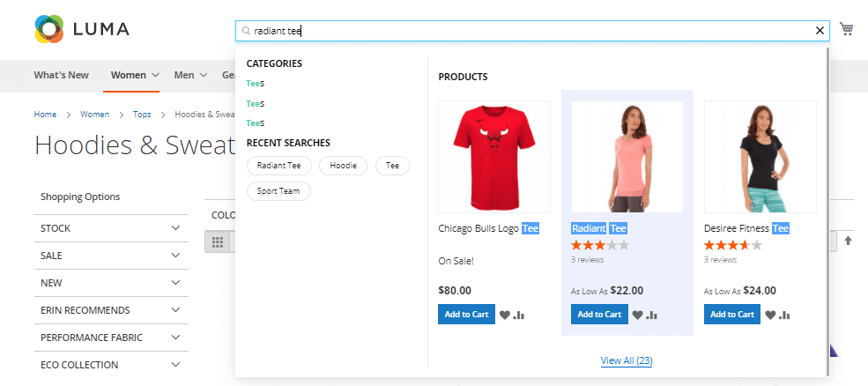Screen dimensions: 868x386
Task: Clear the search field with X icon
Action: tap(820, 31)
